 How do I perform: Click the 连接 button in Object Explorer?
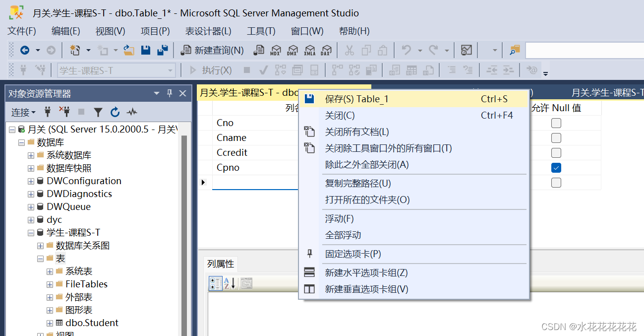[x=23, y=113]
